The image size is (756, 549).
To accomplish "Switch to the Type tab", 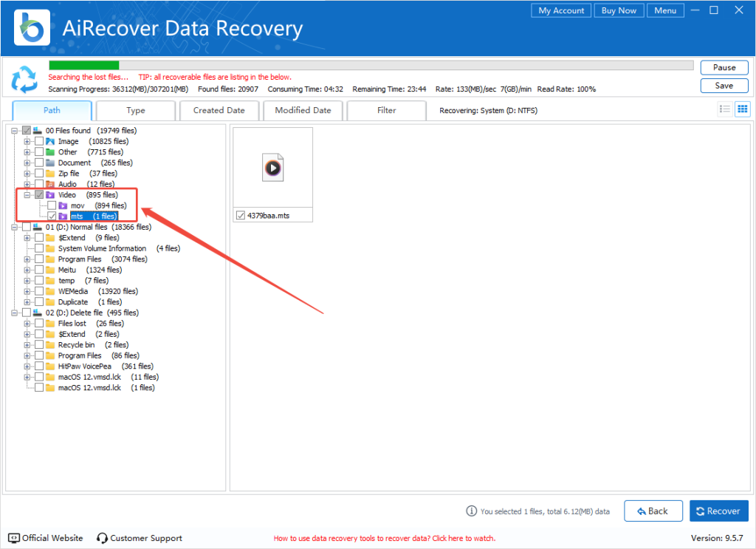I will pyautogui.click(x=135, y=110).
